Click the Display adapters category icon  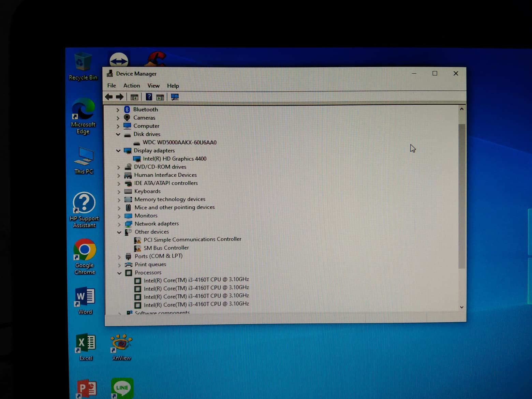point(128,151)
